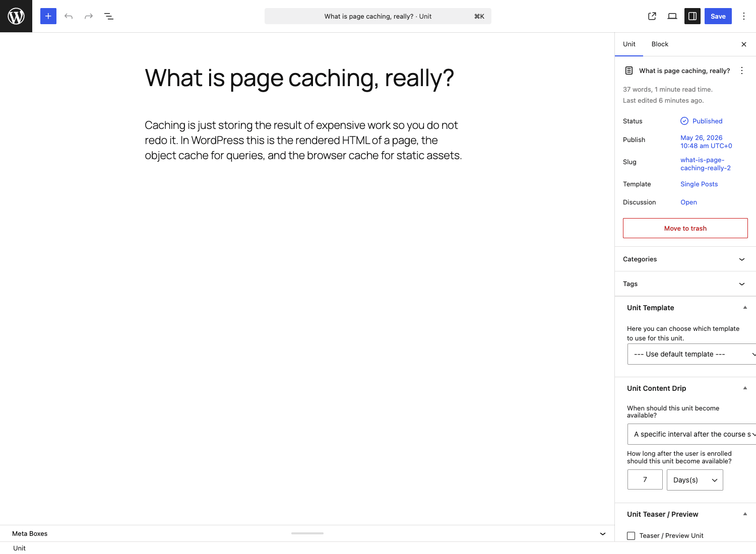Open the actions menu beside the unit title

click(742, 71)
